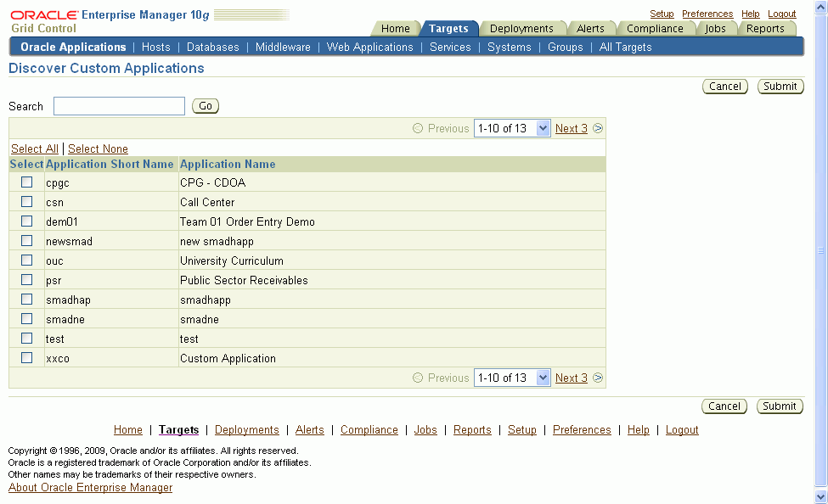
Task: Check the checkbox for cpgc
Action: pyautogui.click(x=26, y=182)
